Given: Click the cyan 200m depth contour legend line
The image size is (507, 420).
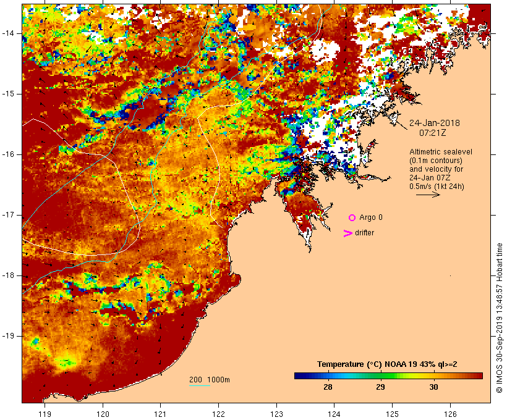Looking at the screenshot, I should [x=200, y=385].
